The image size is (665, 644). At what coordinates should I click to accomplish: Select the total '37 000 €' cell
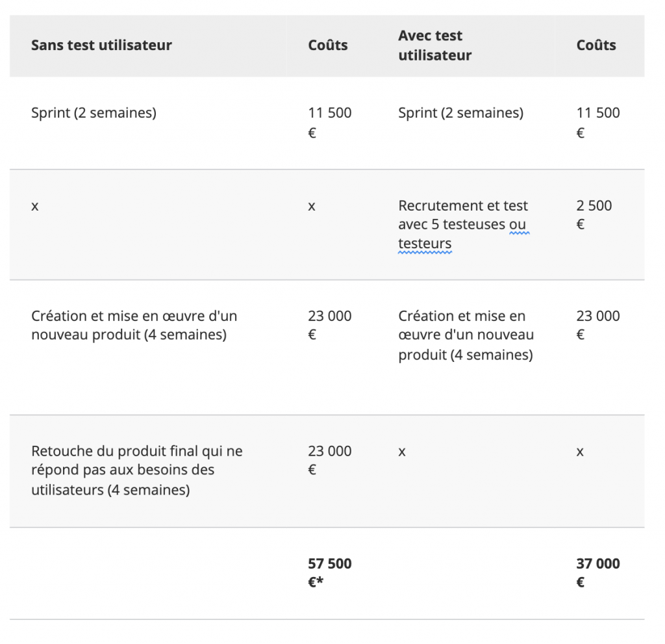tap(597, 573)
